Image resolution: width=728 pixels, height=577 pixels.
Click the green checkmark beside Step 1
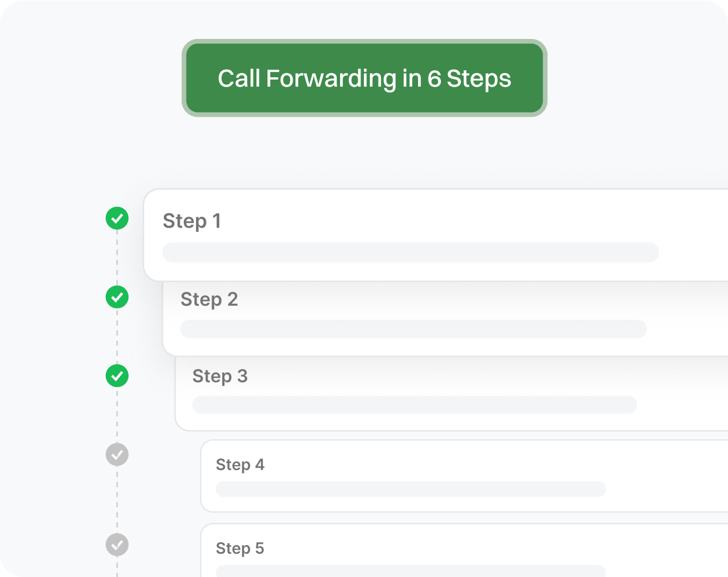(x=117, y=218)
